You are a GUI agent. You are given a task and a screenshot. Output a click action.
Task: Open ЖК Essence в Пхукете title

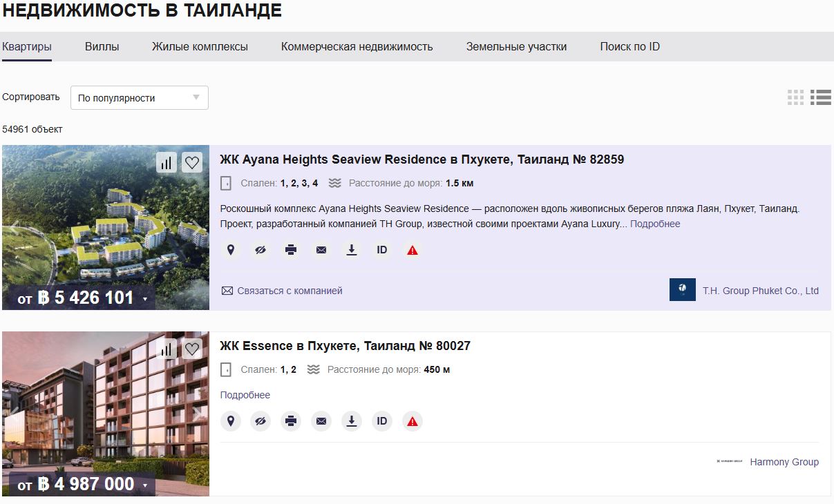[x=345, y=346]
